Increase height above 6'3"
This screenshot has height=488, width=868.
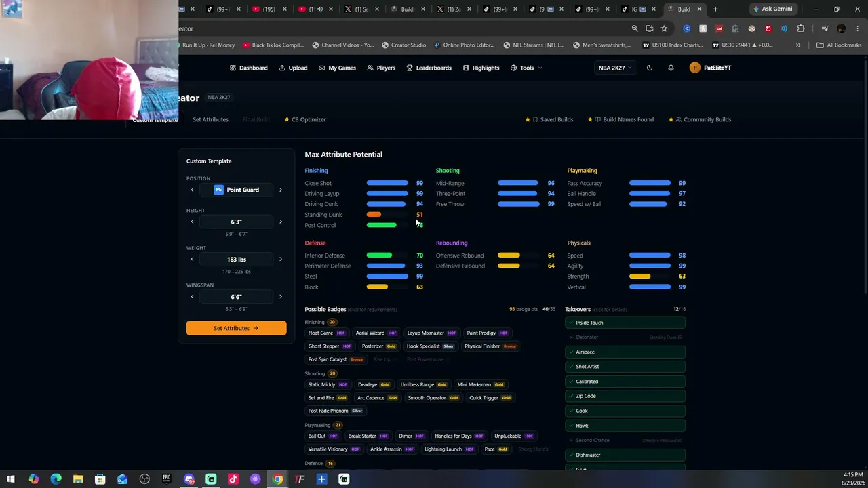tap(281, 222)
